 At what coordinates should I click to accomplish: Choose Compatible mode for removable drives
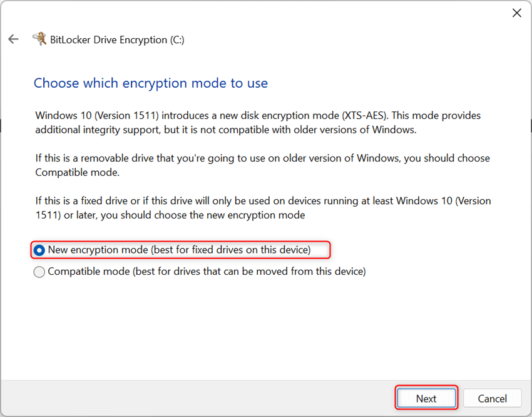point(39,272)
